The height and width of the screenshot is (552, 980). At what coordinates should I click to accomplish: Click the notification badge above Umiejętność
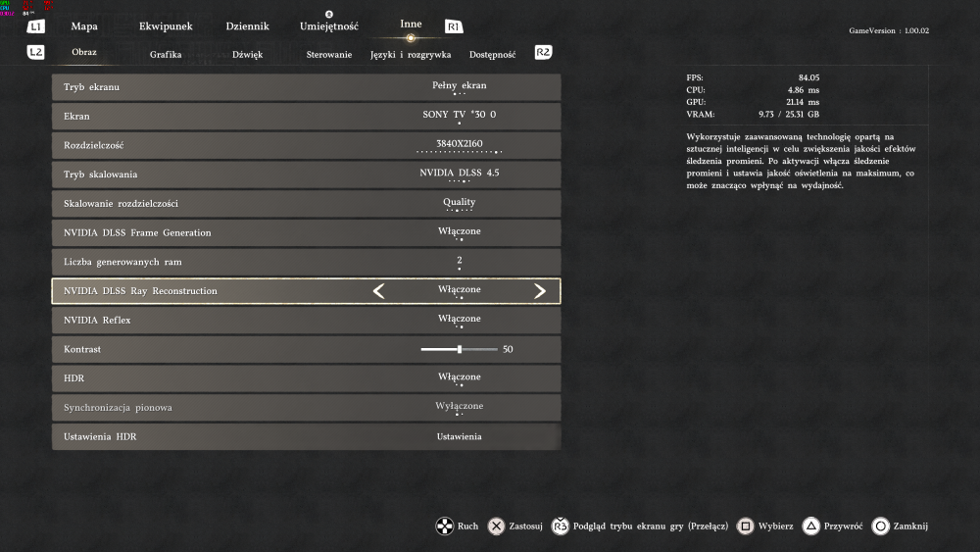pyautogui.click(x=328, y=14)
